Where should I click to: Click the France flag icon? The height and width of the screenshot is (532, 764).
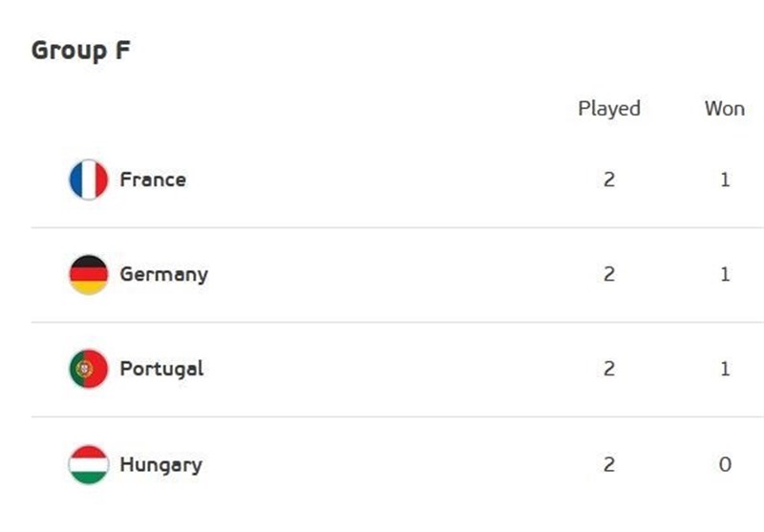(88, 180)
